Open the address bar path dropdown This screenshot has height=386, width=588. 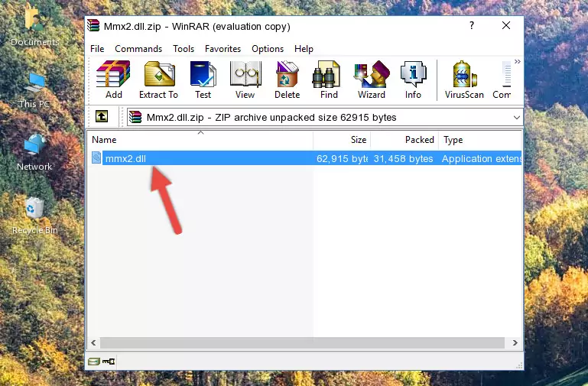pyautogui.click(x=517, y=117)
